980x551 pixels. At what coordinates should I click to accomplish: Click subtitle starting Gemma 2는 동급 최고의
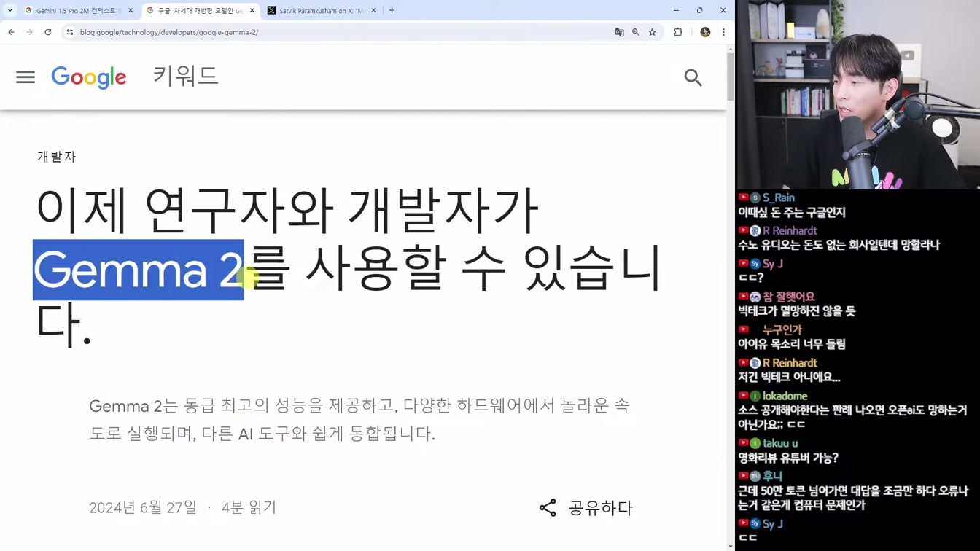(x=359, y=420)
